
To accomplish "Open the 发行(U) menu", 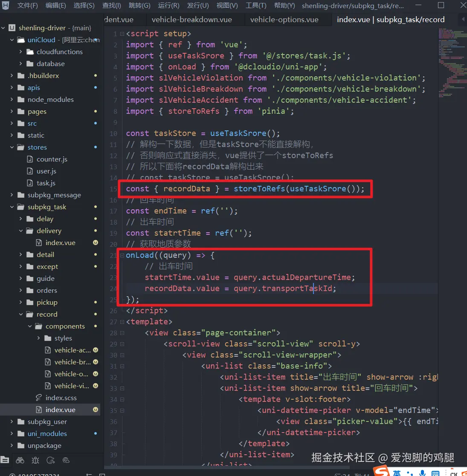I will (198, 6).
